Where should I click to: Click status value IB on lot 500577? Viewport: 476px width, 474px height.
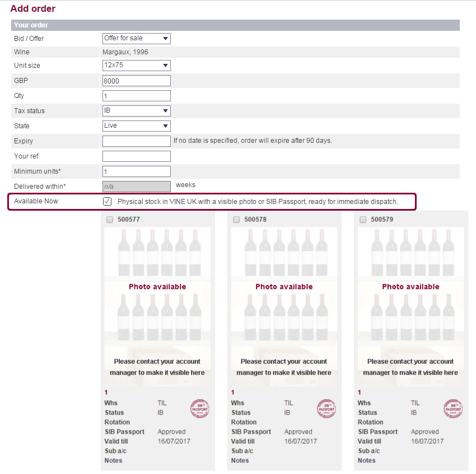[160, 413]
